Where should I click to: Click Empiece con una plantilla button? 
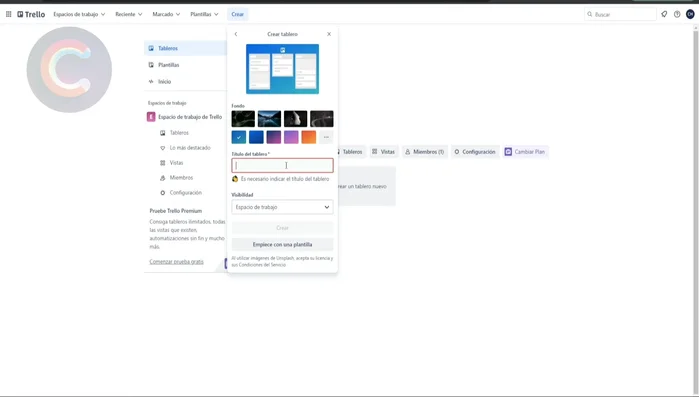pos(282,245)
